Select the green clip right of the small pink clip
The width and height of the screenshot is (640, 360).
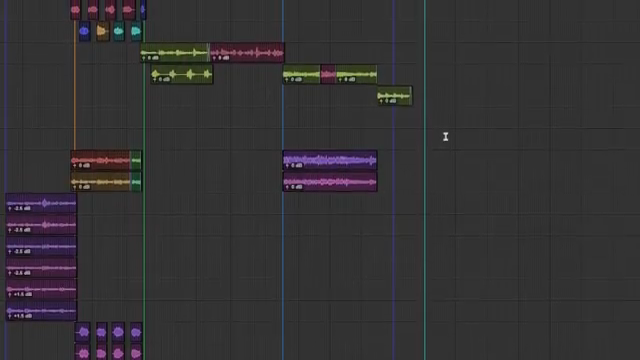pyautogui.click(x=356, y=74)
